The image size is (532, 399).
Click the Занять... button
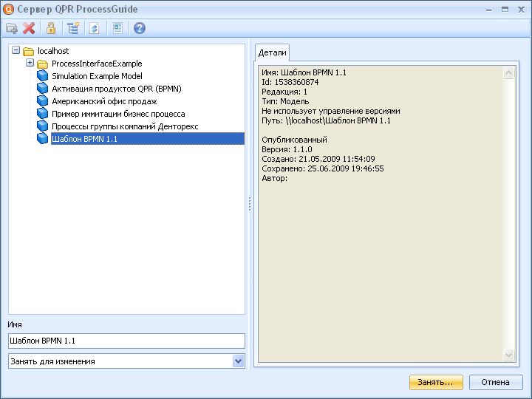tap(436, 382)
